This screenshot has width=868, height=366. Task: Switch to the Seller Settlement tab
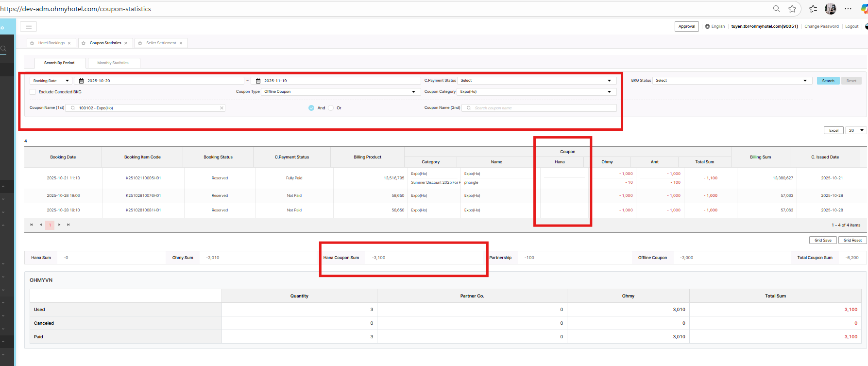click(161, 43)
